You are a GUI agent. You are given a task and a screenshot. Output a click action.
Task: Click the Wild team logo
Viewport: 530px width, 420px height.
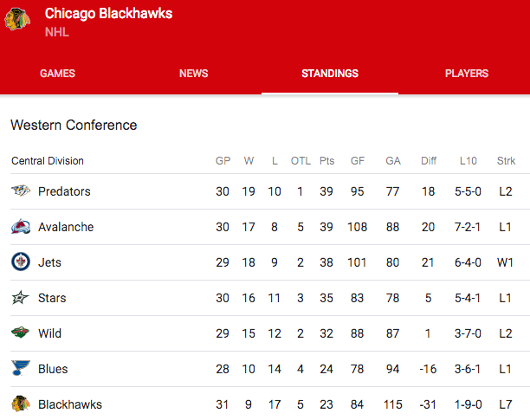point(21,333)
